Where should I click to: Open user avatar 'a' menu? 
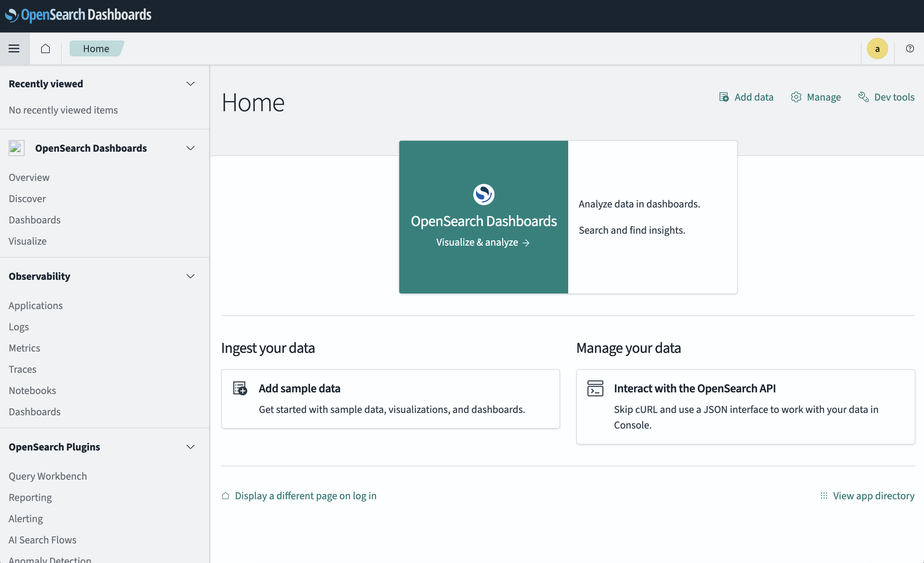point(877,48)
